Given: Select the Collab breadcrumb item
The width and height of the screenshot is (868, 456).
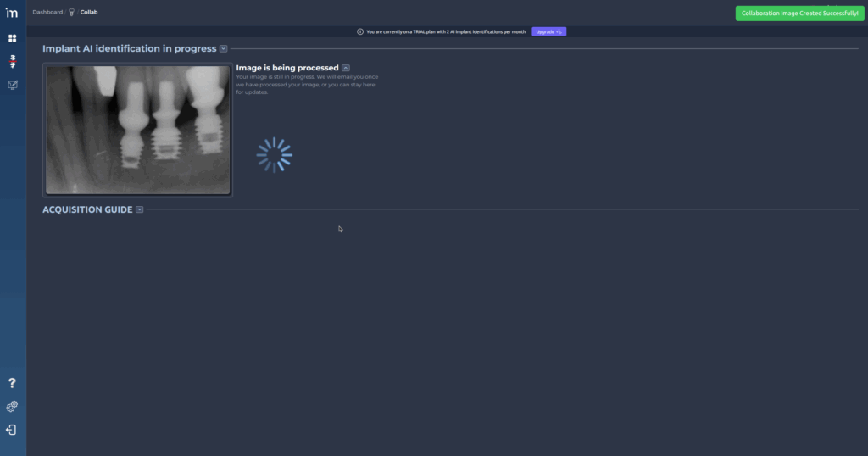Looking at the screenshot, I should 89,12.
